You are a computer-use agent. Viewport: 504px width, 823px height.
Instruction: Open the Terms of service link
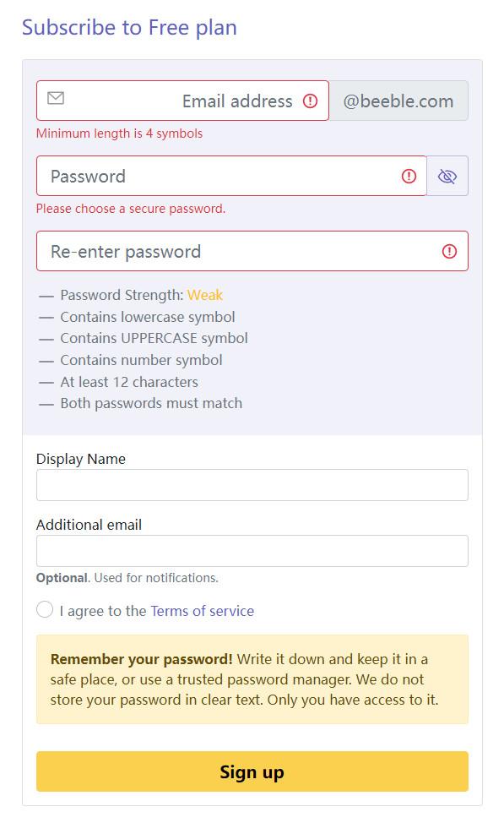[202, 611]
